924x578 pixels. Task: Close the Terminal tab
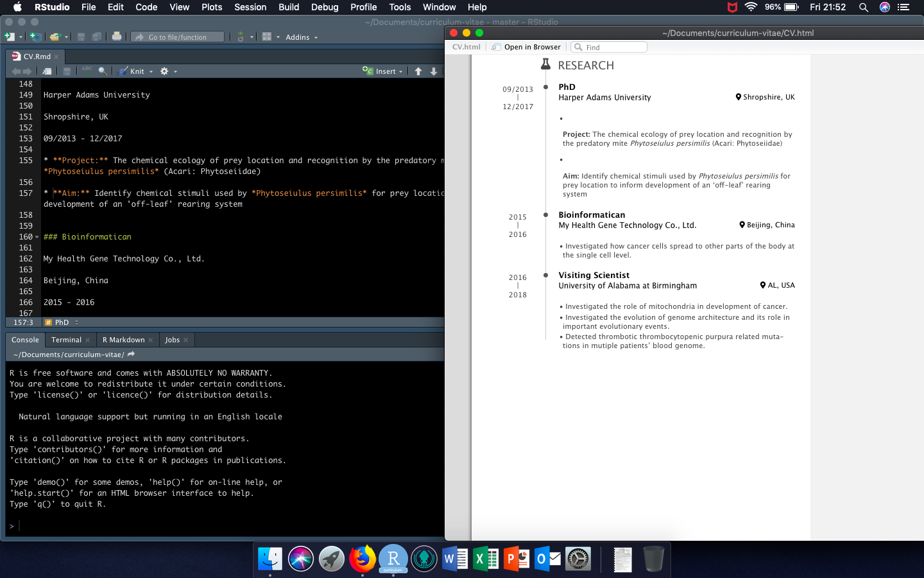click(88, 340)
